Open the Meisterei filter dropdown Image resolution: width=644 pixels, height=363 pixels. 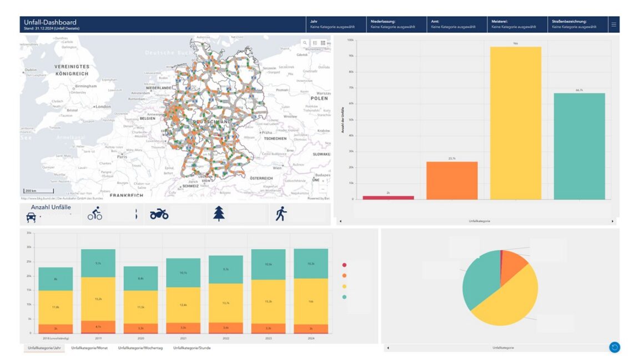[x=517, y=24]
